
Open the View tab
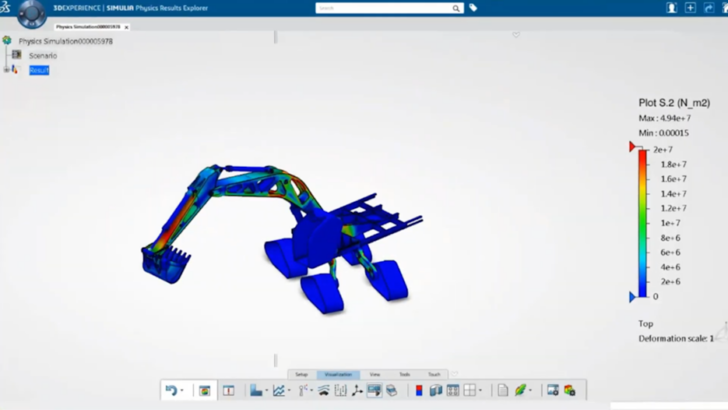coord(375,374)
